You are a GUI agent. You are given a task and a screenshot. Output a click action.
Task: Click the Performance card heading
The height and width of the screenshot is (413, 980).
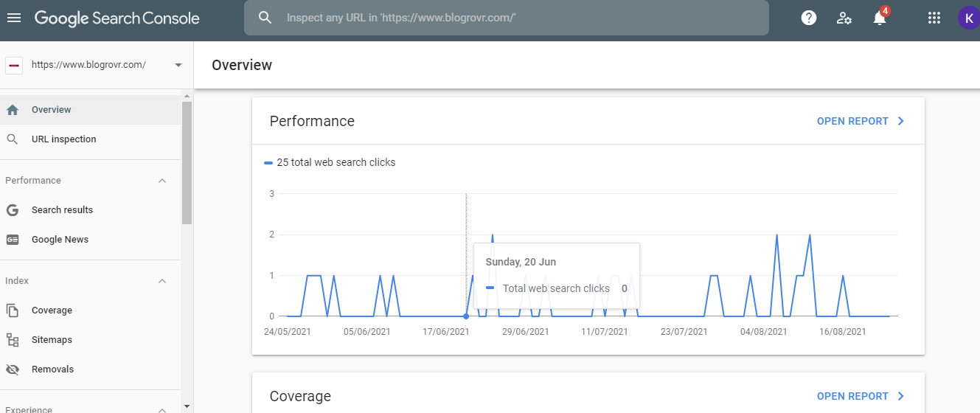coord(312,121)
